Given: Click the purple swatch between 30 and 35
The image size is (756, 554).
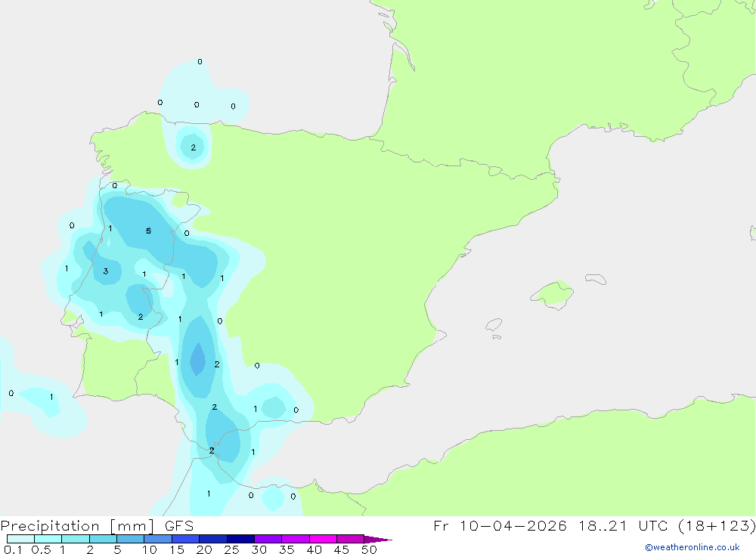Looking at the screenshot, I should point(268,539).
